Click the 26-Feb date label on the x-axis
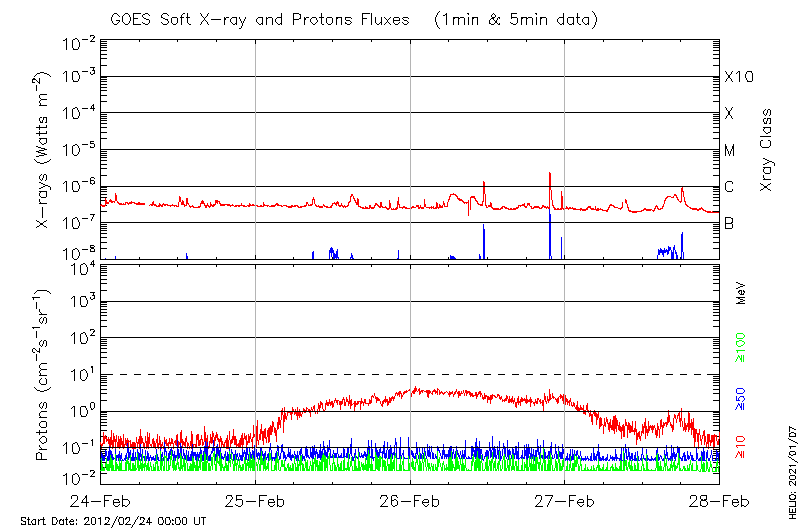Image resolution: width=800 pixels, height=530 pixels. click(410, 501)
